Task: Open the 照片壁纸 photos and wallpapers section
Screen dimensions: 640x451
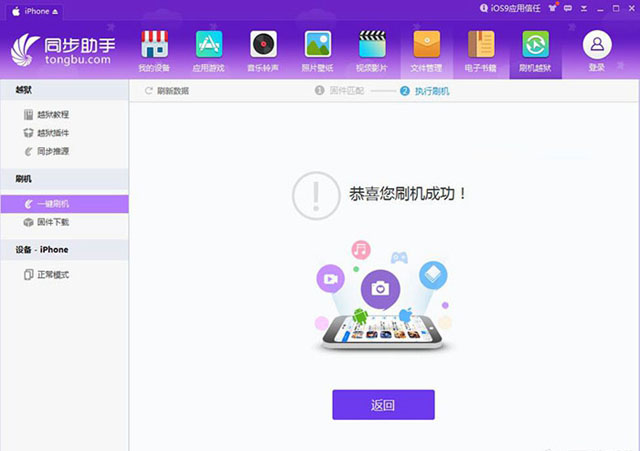Action: click(x=318, y=52)
